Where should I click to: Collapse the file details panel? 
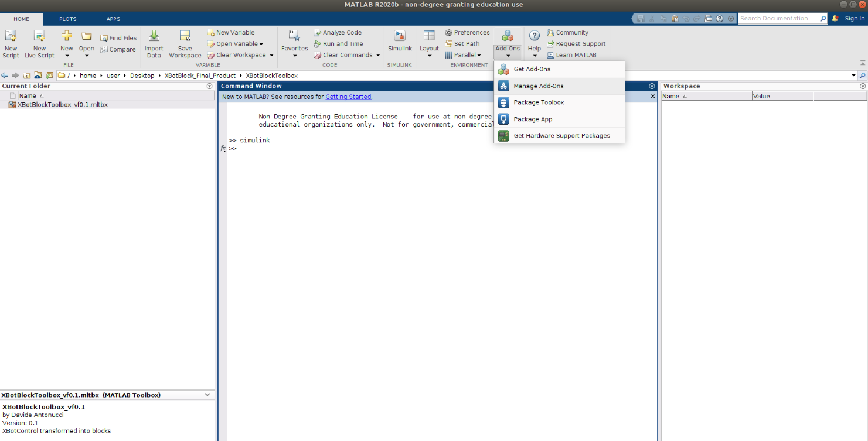(x=207, y=395)
